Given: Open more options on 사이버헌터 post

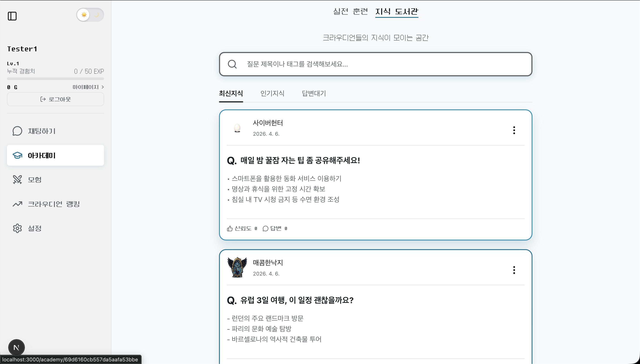Looking at the screenshot, I should [x=514, y=130].
